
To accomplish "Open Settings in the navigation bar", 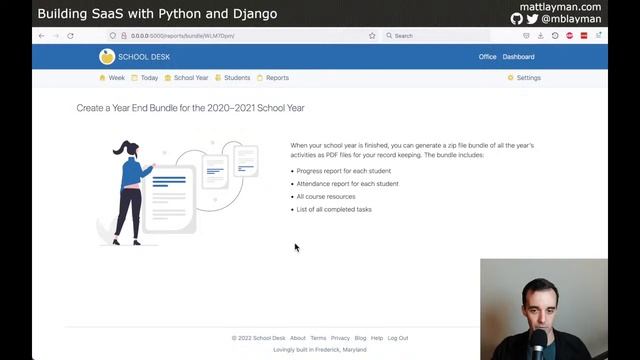I will (x=529, y=78).
